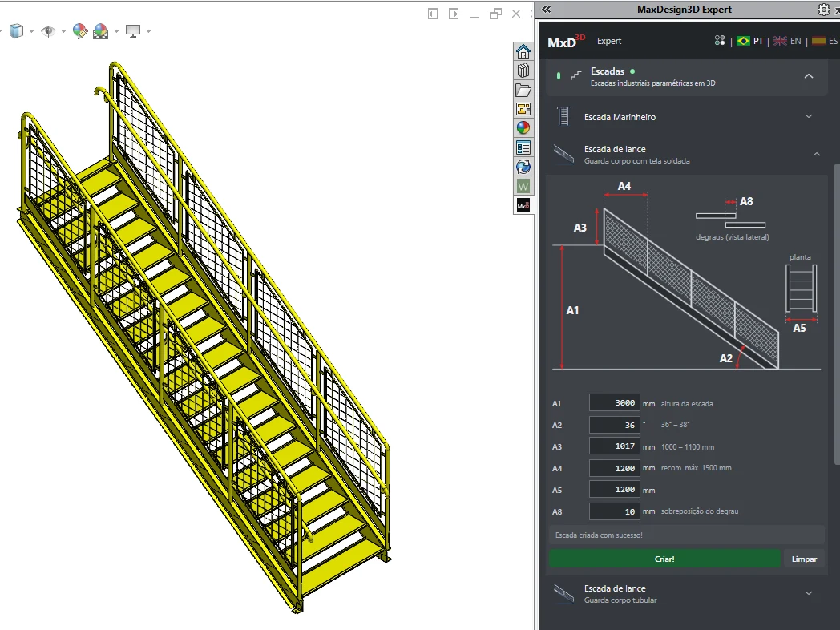The width and height of the screenshot is (840, 630).
Task: Restore the document window
Action: [495, 14]
